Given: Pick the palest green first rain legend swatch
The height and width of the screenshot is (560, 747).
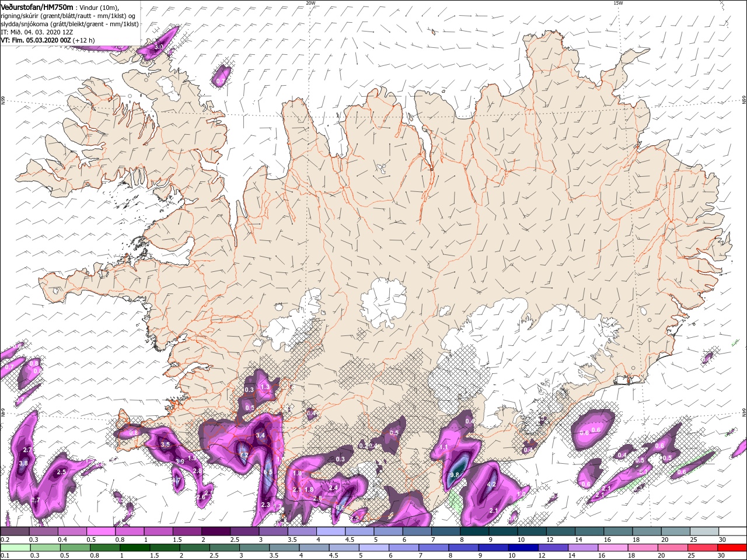Looking at the screenshot, I should pos(15,548).
